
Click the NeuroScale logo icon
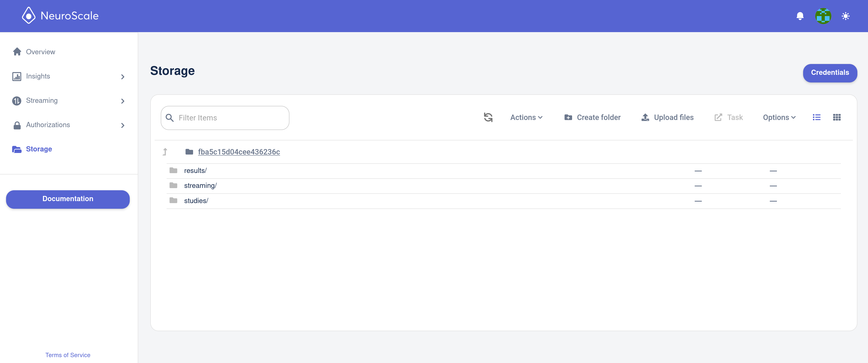point(29,15)
